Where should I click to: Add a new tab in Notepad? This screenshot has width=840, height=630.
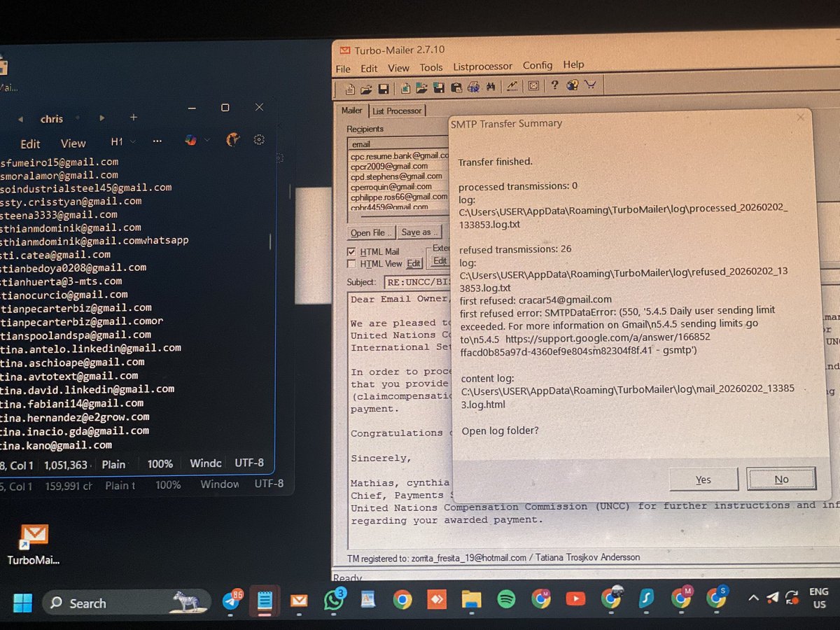coord(134,118)
